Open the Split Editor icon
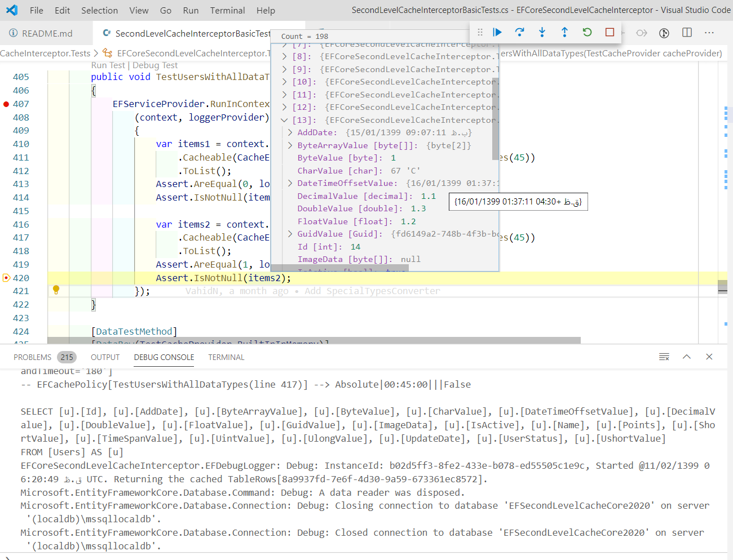 [x=687, y=33]
